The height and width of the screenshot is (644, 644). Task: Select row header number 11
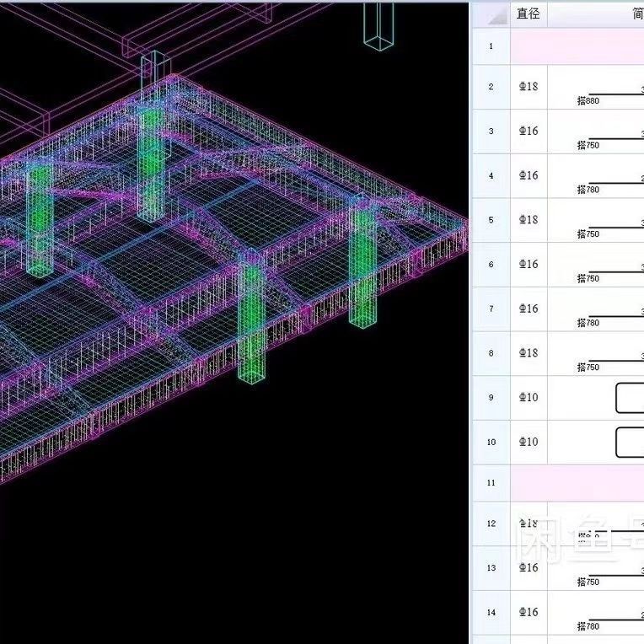coord(491,483)
